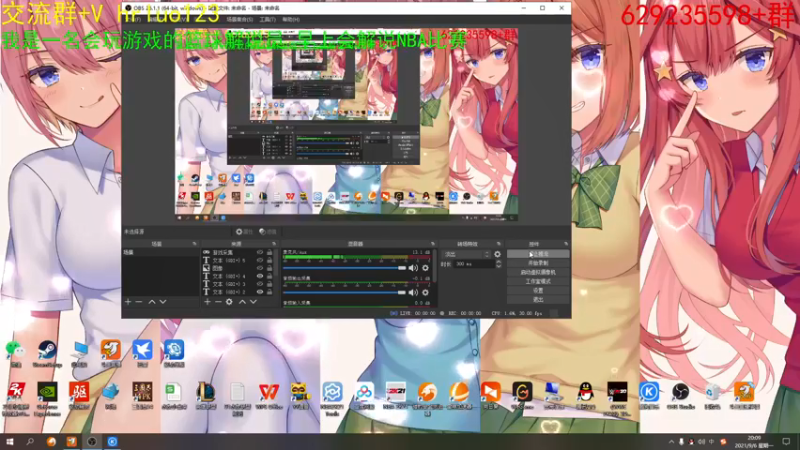Toggle visibility of 图像 source

click(x=260, y=268)
